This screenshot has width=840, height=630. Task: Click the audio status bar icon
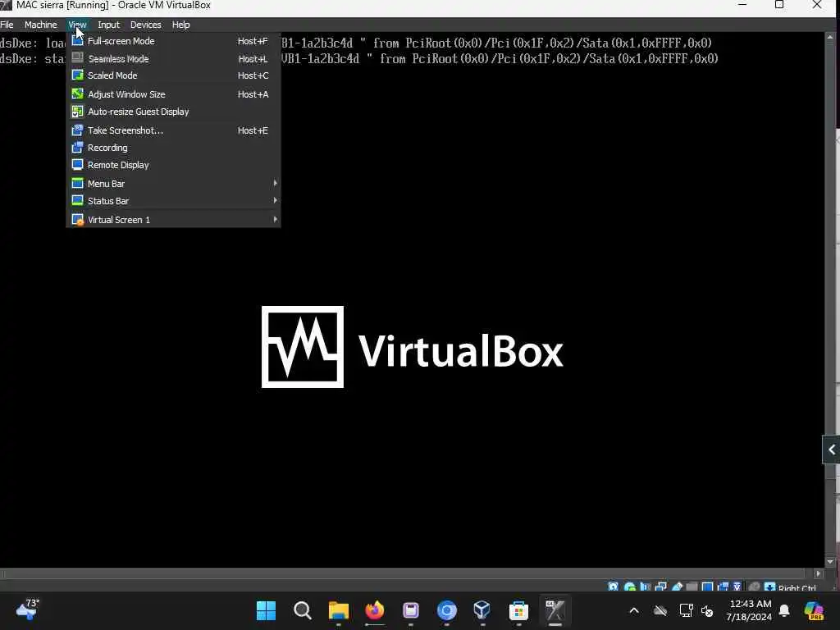click(645, 587)
